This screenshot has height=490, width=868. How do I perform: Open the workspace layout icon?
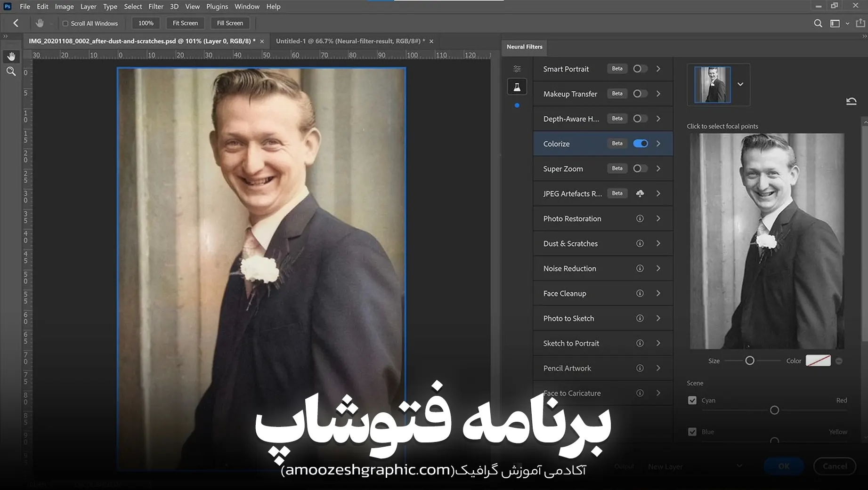835,23
